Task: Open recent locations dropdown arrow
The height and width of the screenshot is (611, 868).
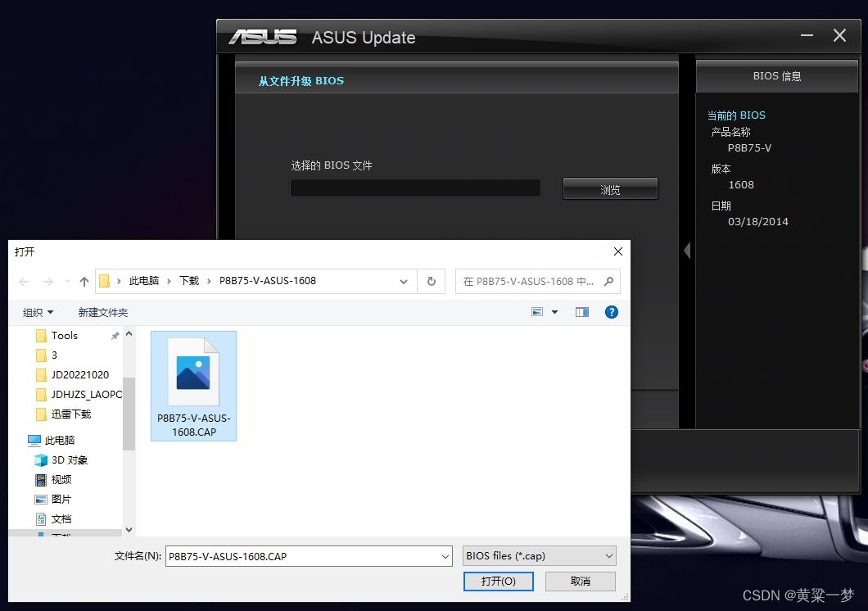Action: tap(67, 282)
